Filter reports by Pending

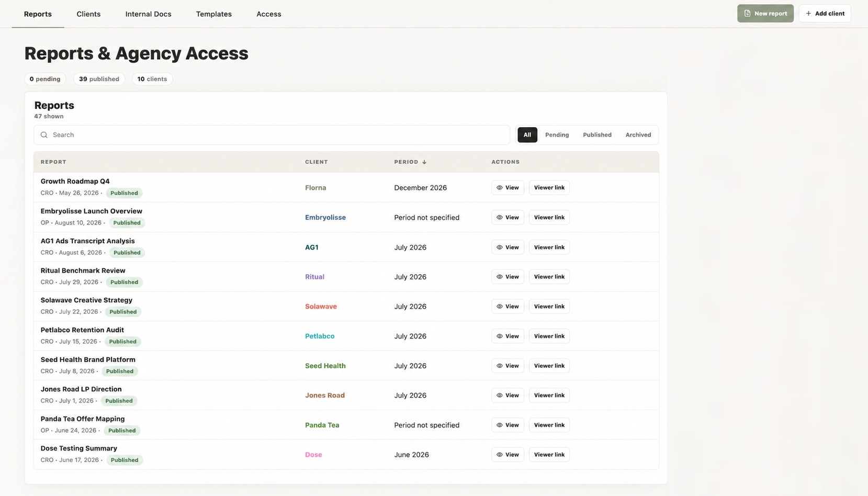coord(557,135)
